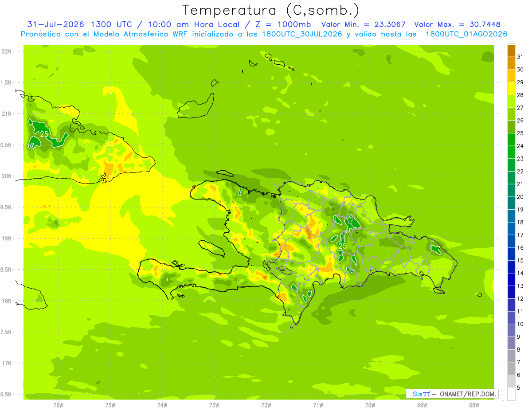The image size is (532, 411).
Task: Click the '69W' longitude label
Action: [422, 405]
